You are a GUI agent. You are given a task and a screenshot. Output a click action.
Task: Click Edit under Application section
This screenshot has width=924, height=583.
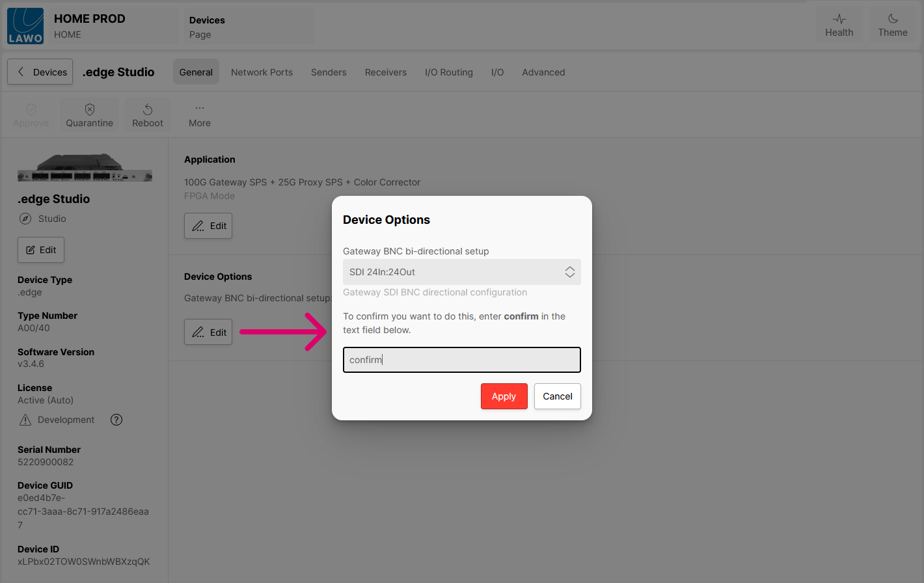(208, 226)
